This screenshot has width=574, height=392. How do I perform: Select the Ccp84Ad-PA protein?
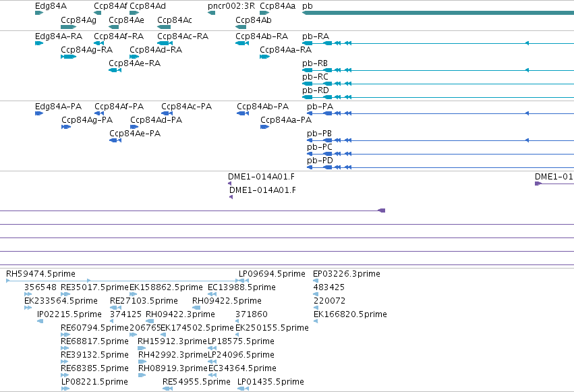[x=134, y=127]
